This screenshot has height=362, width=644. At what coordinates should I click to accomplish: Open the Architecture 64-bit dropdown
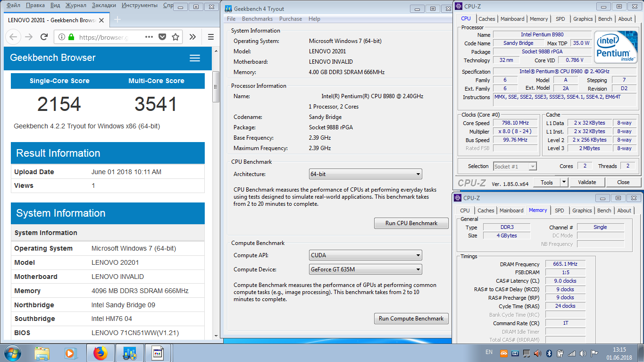(x=365, y=174)
